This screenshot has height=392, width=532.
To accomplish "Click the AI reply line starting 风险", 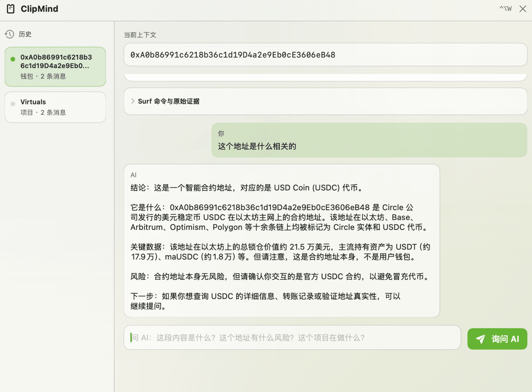I will coord(280,276).
